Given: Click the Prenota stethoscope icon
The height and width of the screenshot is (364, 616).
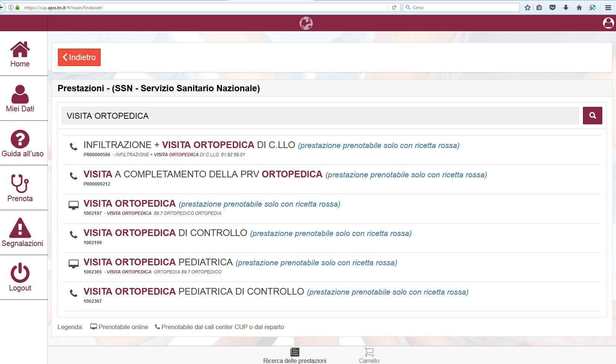Looking at the screenshot, I should coord(20,184).
